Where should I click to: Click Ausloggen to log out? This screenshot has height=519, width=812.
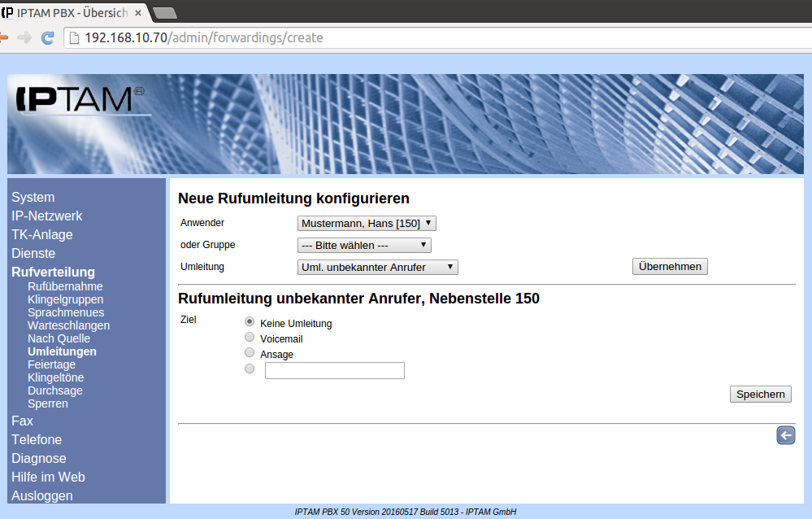click(x=42, y=495)
